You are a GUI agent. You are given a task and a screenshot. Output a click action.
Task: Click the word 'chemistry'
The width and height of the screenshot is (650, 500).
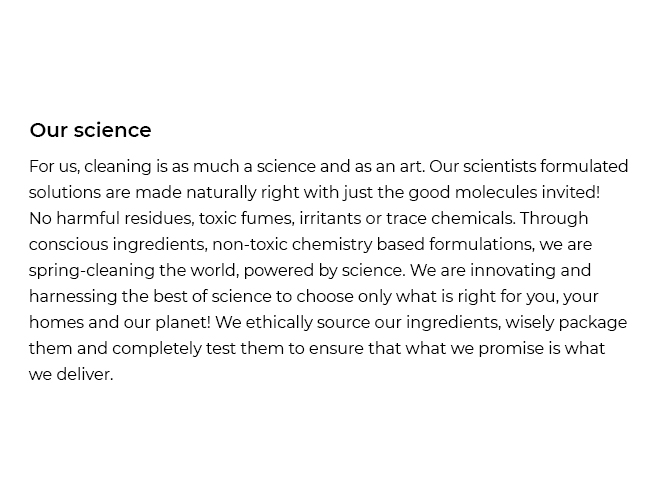pyautogui.click(x=332, y=245)
